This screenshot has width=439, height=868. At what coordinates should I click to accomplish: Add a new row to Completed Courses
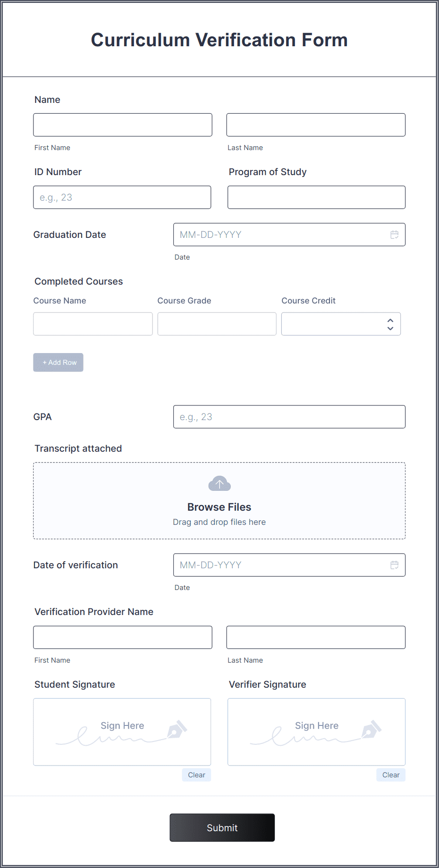[x=58, y=362]
